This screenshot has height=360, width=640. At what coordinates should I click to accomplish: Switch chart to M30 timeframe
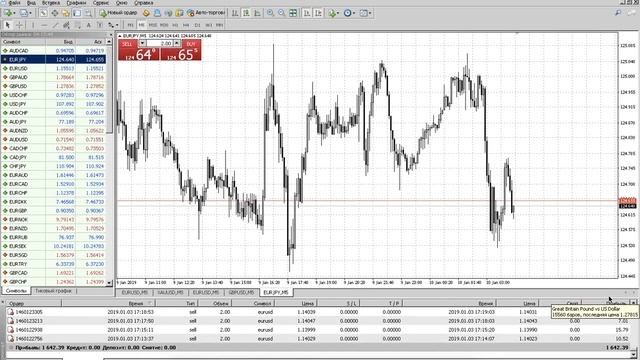tap(164, 25)
